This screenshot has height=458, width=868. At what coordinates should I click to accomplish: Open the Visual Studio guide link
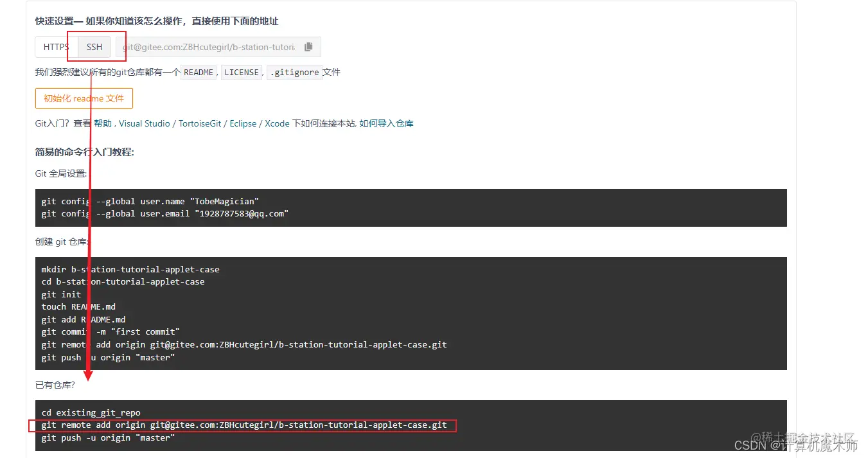click(x=145, y=123)
